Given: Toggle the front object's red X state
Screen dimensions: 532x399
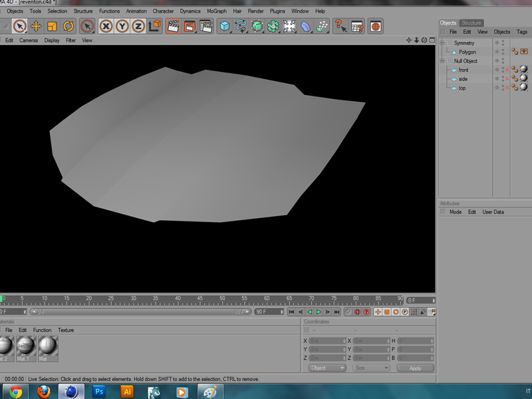Looking at the screenshot, I should point(507,70).
